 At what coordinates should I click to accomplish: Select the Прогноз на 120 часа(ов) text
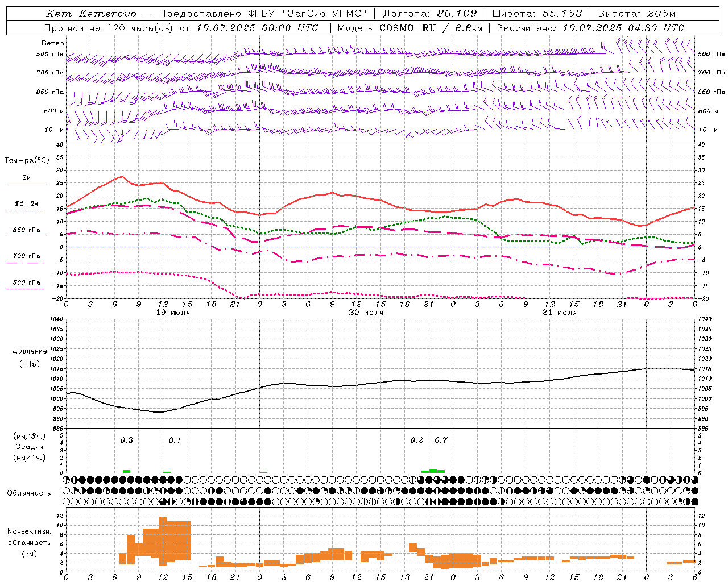[109, 28]
